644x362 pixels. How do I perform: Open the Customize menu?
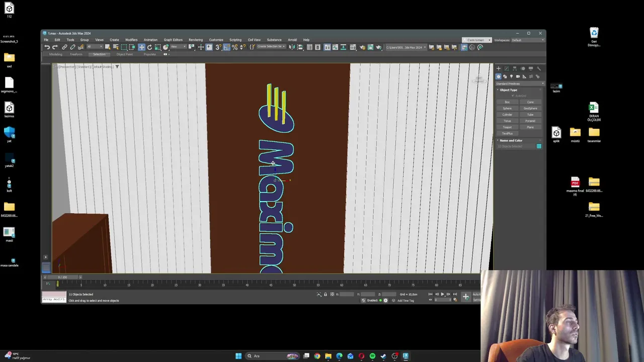[x=216, y=40]
